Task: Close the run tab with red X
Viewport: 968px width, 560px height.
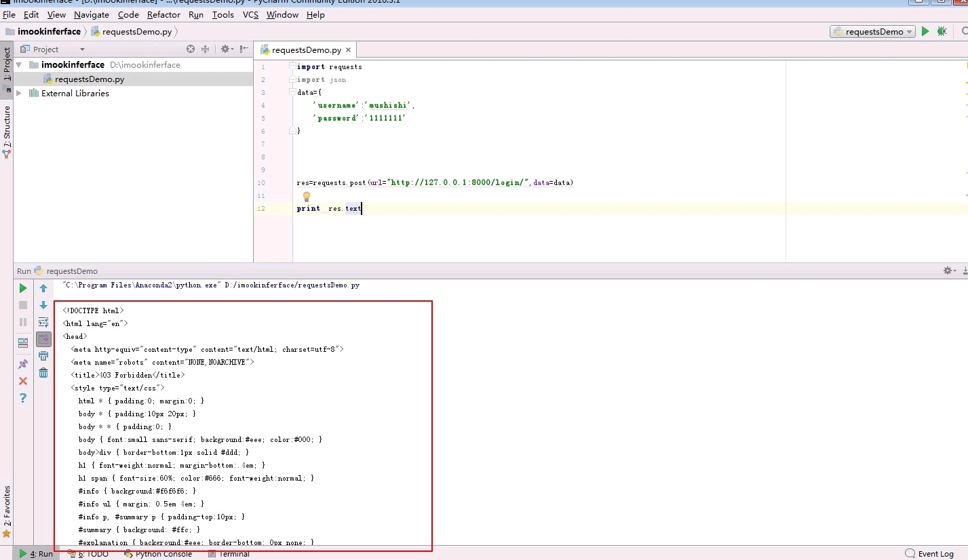Action: pyautogui.click(x=23, y=381)
